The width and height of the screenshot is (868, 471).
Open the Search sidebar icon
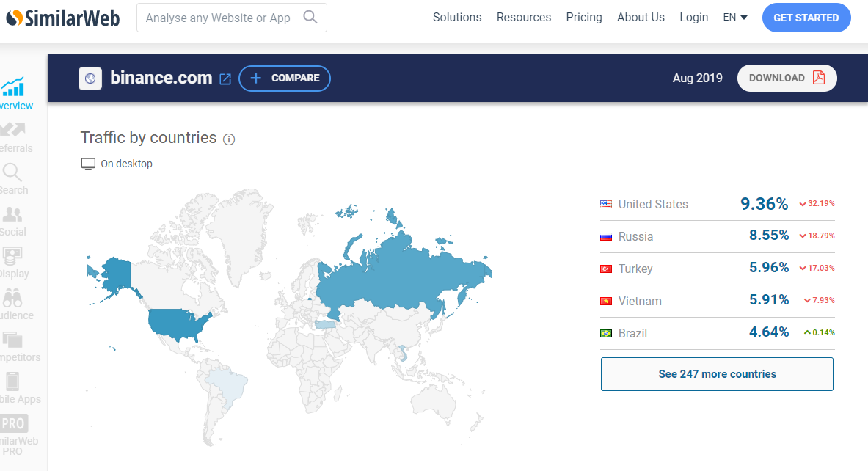tap(12, 172)
